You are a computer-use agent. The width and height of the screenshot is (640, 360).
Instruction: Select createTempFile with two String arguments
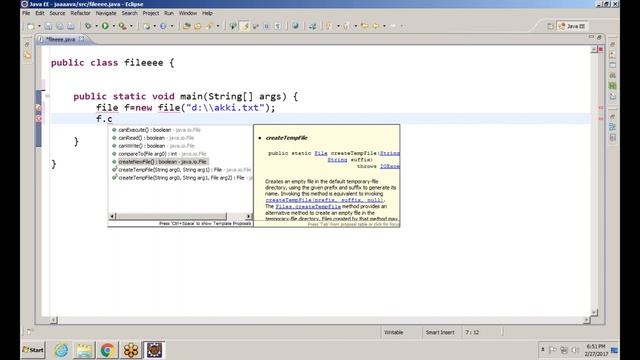click(x=180, y=170)
